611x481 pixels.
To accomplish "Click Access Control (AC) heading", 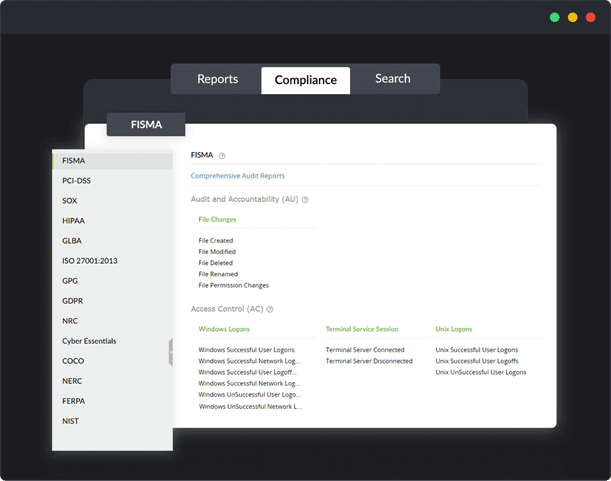I will (227, 309).
